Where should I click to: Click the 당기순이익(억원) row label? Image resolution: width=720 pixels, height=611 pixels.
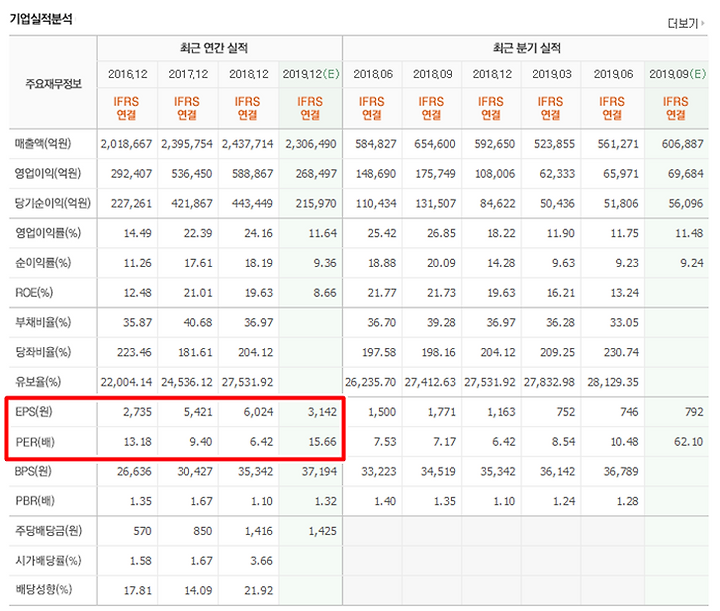53,203
